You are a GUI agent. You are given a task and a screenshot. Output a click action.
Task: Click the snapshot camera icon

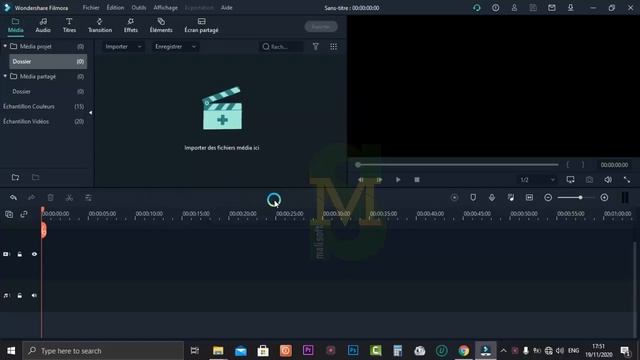pos(589,180)
